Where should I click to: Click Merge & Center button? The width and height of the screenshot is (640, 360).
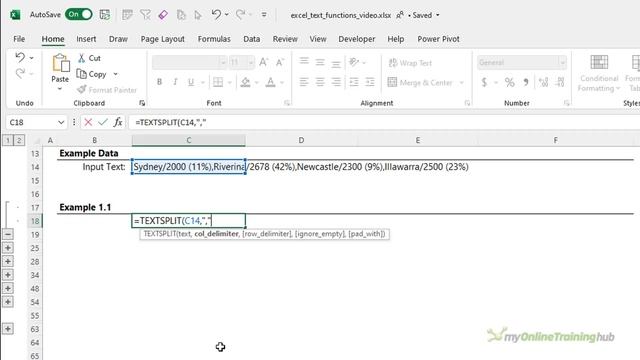tap(420, 82)
